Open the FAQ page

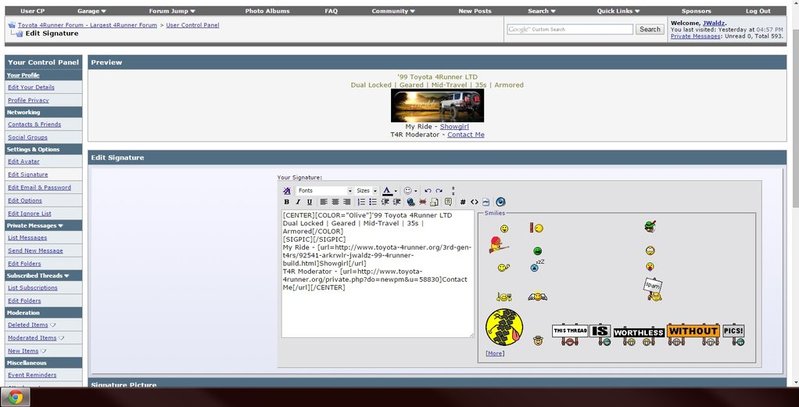pyautogui.click(x=331, y=11)
